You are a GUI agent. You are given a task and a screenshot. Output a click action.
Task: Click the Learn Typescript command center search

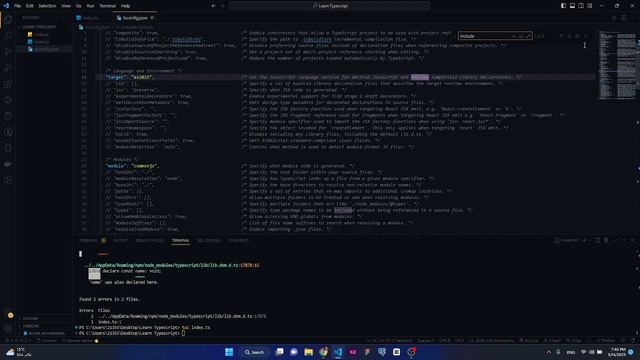pyautogui.click(x=329, y=6)
